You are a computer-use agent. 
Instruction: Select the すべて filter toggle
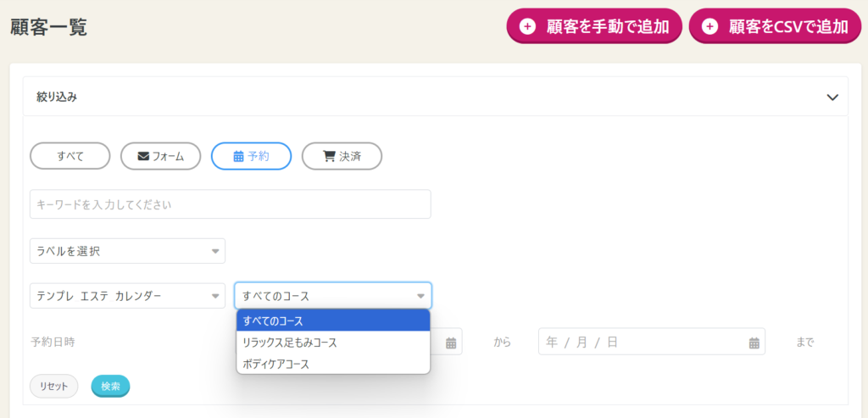(x=70, y=156)
